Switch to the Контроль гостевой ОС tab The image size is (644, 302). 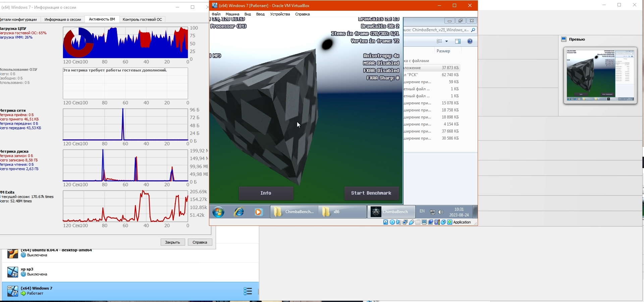142,19
